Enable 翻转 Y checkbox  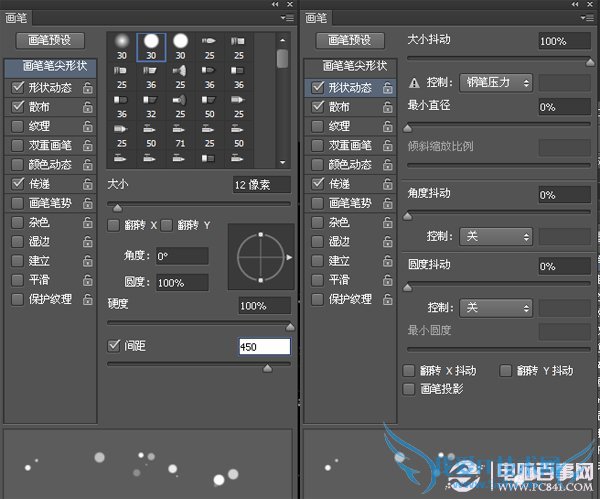tap(166, 225)
